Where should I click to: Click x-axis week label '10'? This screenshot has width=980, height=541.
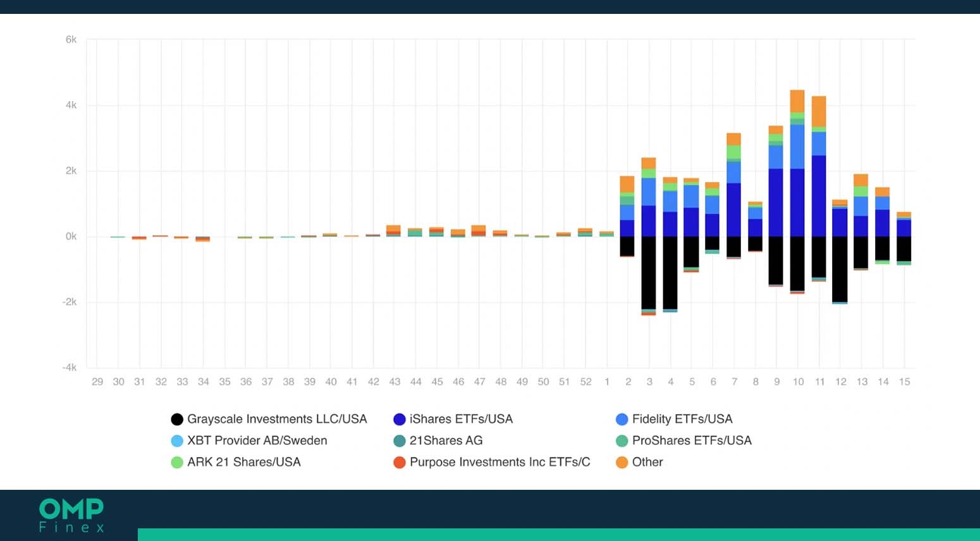[x=798, y=382]
